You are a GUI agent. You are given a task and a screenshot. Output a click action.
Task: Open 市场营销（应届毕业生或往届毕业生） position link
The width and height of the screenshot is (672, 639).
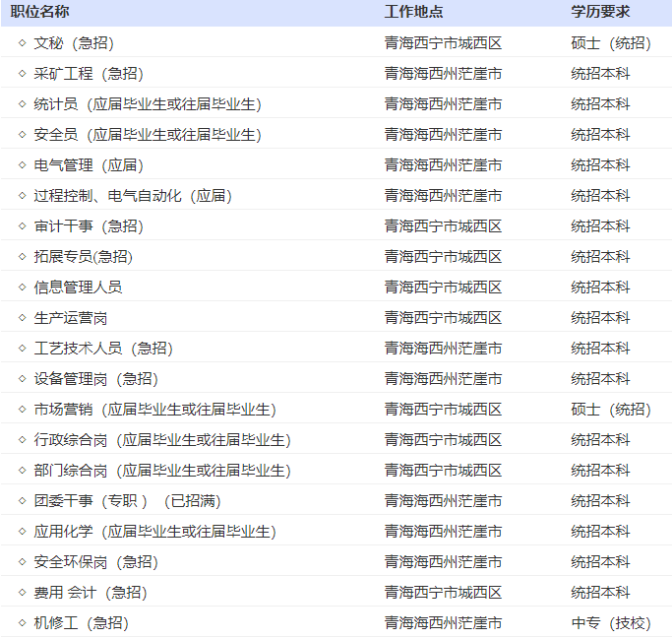pyautogui.click(x=154, y=410)
